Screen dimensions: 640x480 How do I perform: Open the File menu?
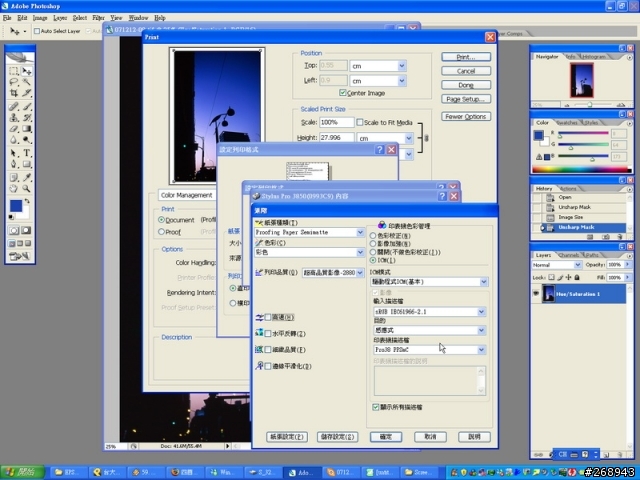click(x=7, y=18)
